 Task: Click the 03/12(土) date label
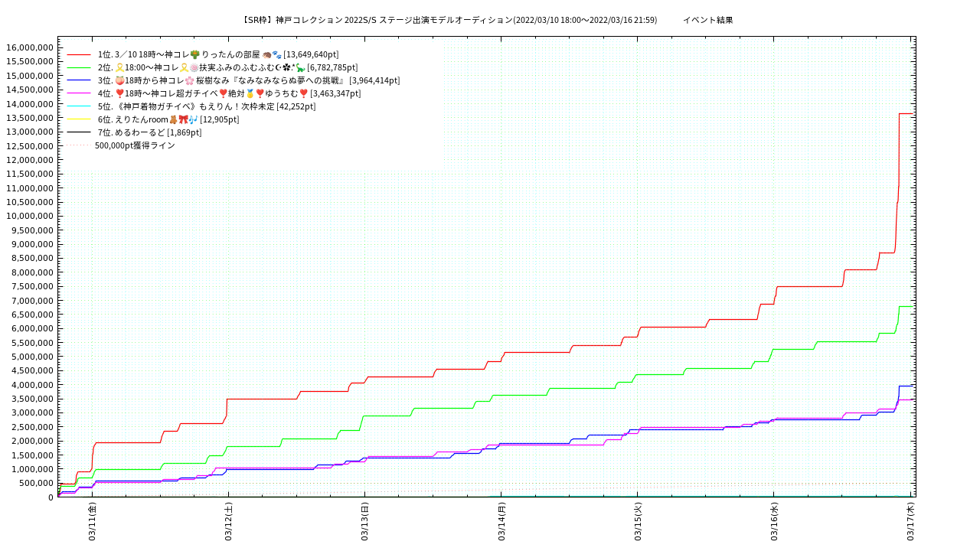[x=228, y=522]
